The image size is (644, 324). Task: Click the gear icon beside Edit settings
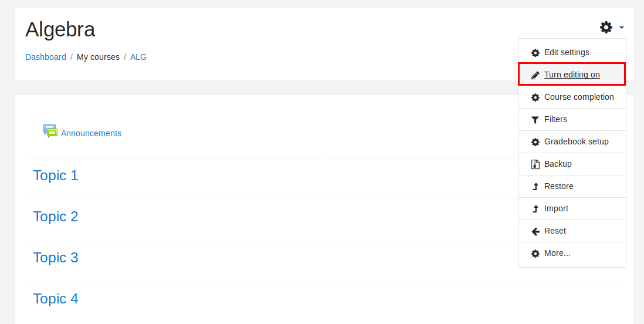tap(535, 53)
